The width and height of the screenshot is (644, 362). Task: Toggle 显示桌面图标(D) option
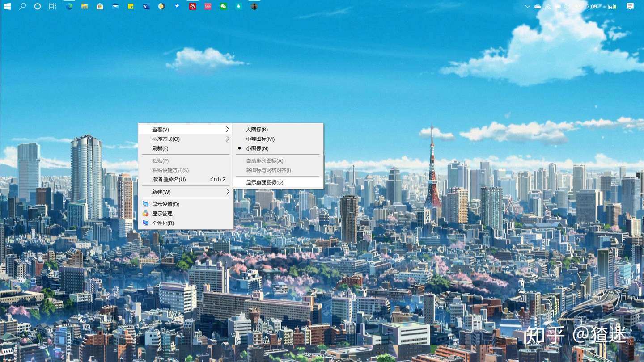pos(278,182)
